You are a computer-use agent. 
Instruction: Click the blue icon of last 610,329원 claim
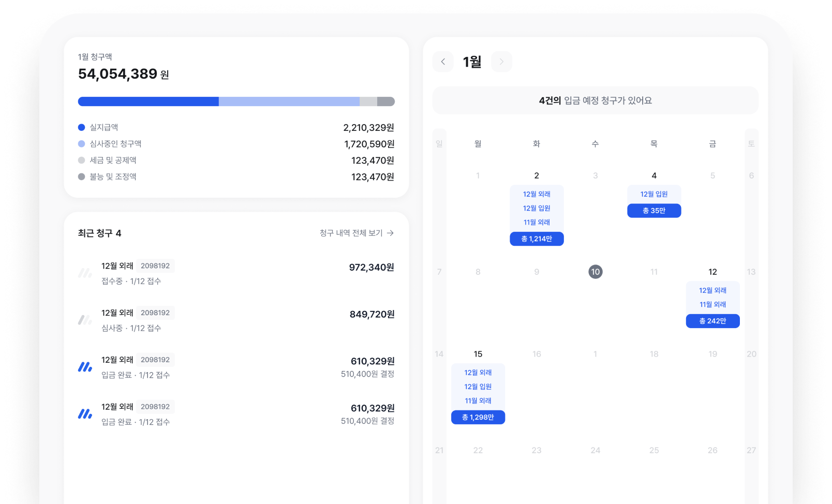point(85,414)
